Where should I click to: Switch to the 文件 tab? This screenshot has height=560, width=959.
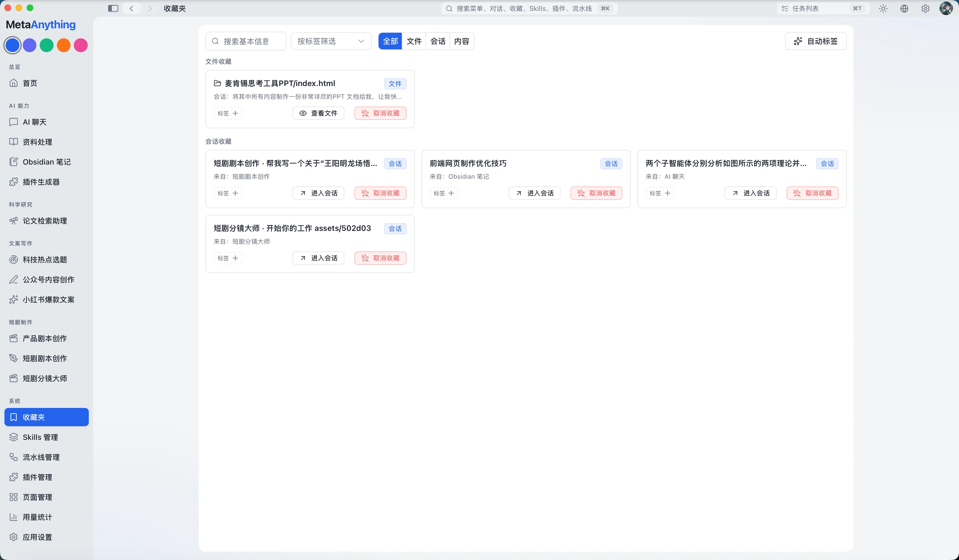click(x=414, y=41)
